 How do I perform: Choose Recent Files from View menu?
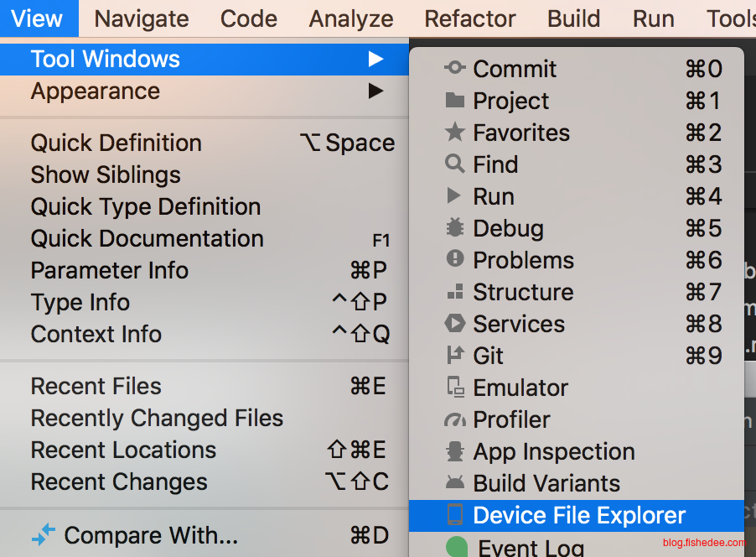pyautogui.click(x=96, y=386)
